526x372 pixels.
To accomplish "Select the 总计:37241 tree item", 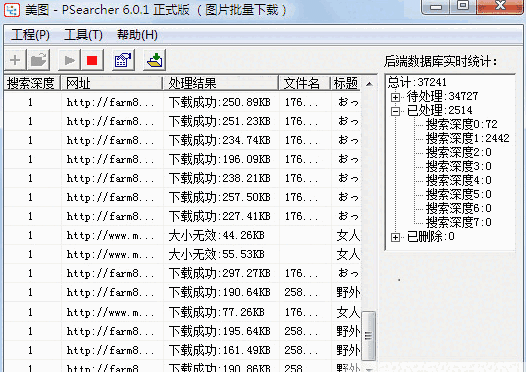I will pyautogui.click(x=417, y=82).
